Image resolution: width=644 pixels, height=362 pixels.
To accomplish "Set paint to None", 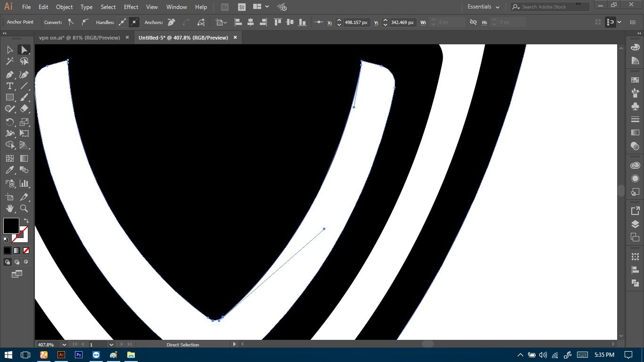I will (x=26, y=250).
